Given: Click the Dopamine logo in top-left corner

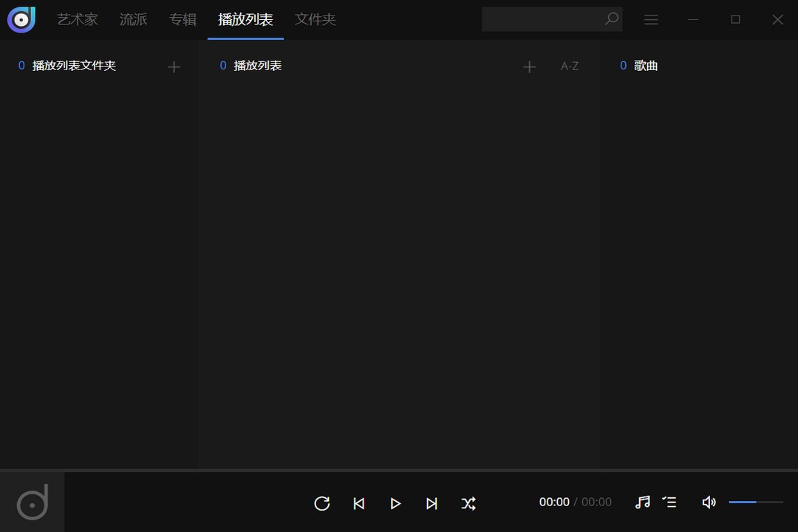Looking at the screenshot, I should pyautogui.click(x=21, y=19).
